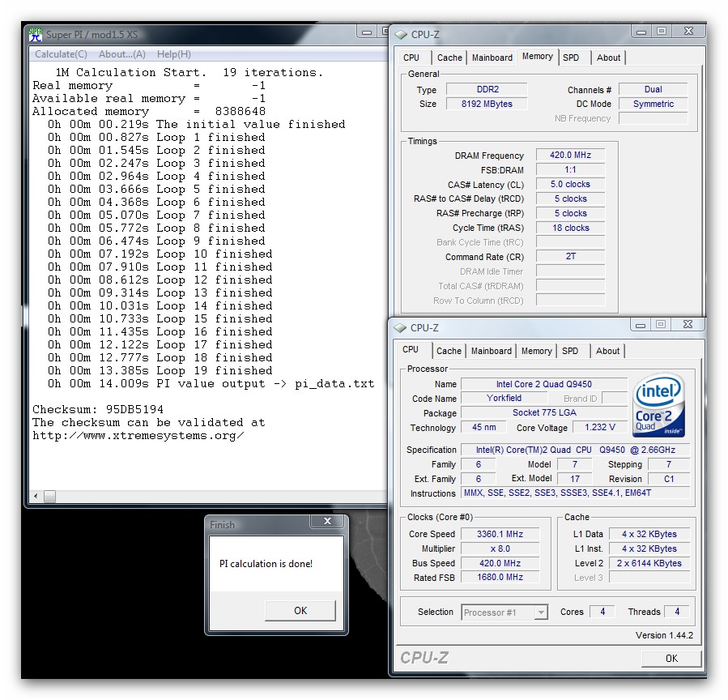This screenshot has height=700, width=728.
Task: Select Memory tab in upper CPU-Z window
Action: [x=537, y=56]
